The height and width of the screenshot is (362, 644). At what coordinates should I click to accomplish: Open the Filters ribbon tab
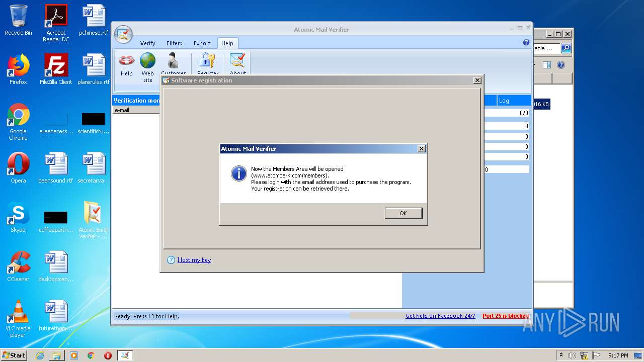pos(174,43)
